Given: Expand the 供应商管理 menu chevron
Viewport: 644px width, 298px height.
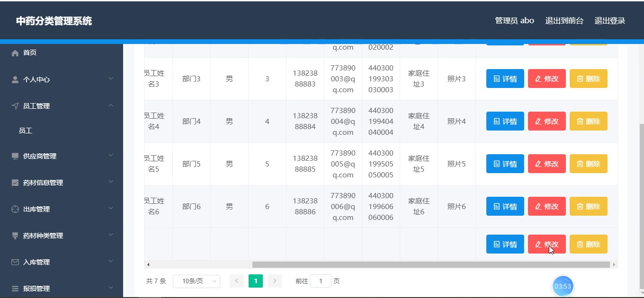Looking at the screenshot, I should (x=111, y=155).
